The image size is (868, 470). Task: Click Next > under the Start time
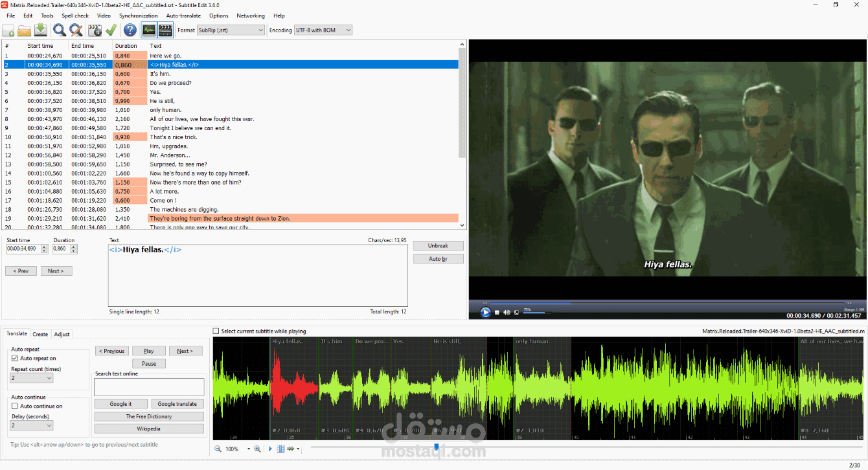point(56,271)
